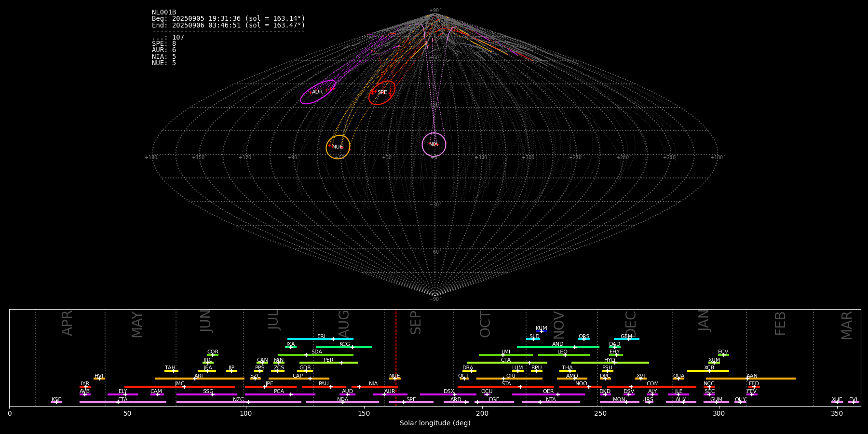Click the NL001B station title text
Viewport: 868px width, 434px height.
(x=164, y=13)
